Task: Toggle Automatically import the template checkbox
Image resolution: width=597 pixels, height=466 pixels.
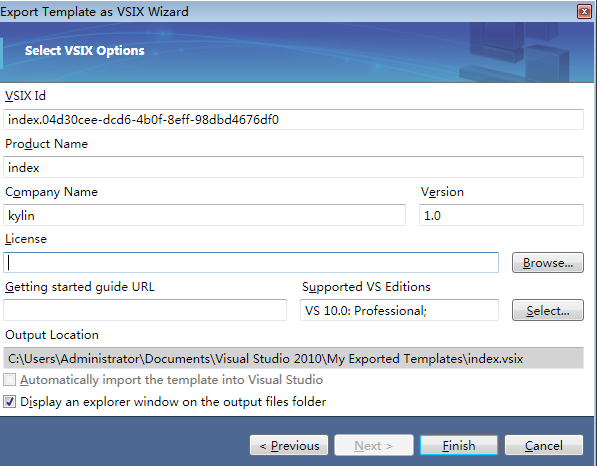Action: point(10,380)
